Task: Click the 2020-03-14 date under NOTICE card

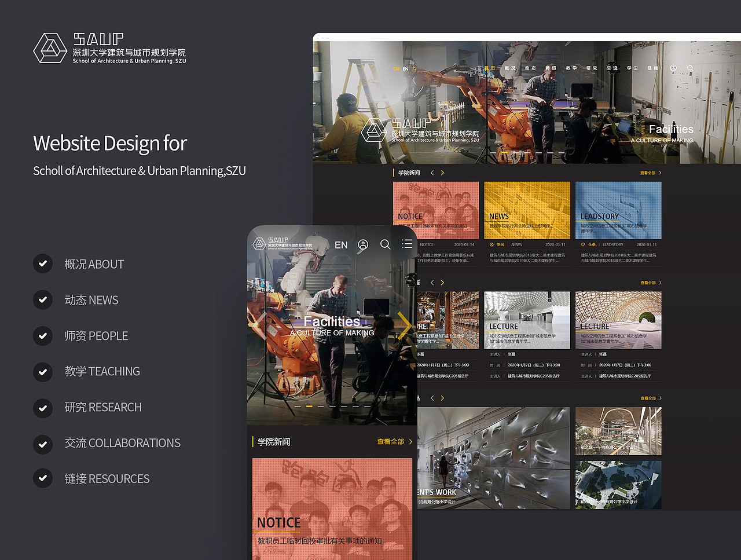Action: (x=464, y=244)
